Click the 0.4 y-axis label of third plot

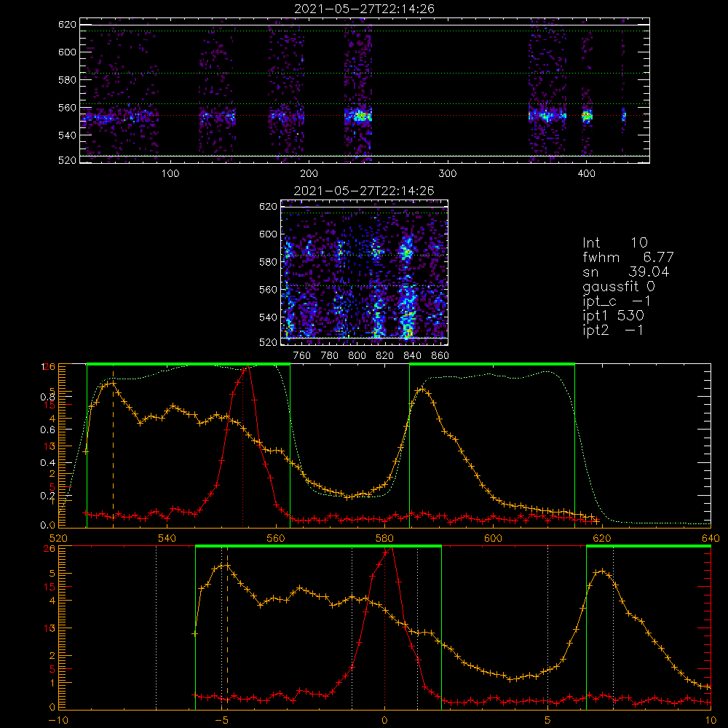47,463
